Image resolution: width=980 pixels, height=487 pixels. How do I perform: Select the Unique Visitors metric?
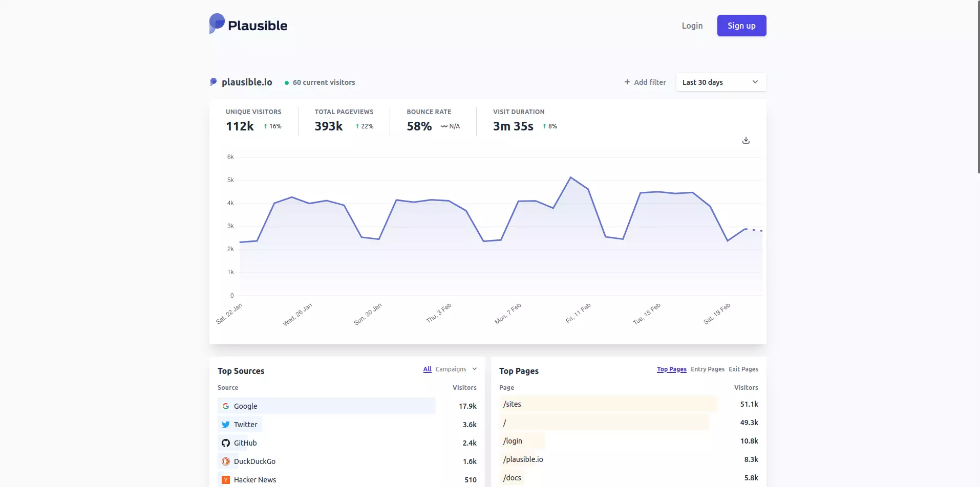(x=254, y=120)
